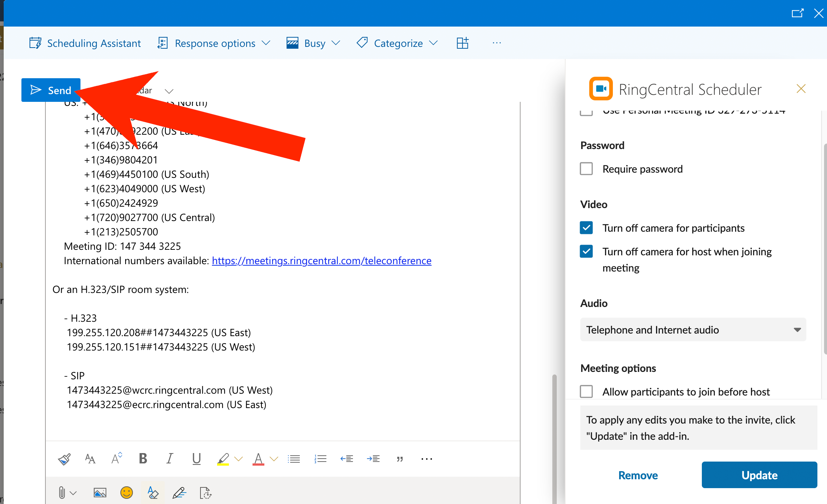Viewport: 827px width, 504px height.
Task: Insert a numbered list
Action: point(320,459)
